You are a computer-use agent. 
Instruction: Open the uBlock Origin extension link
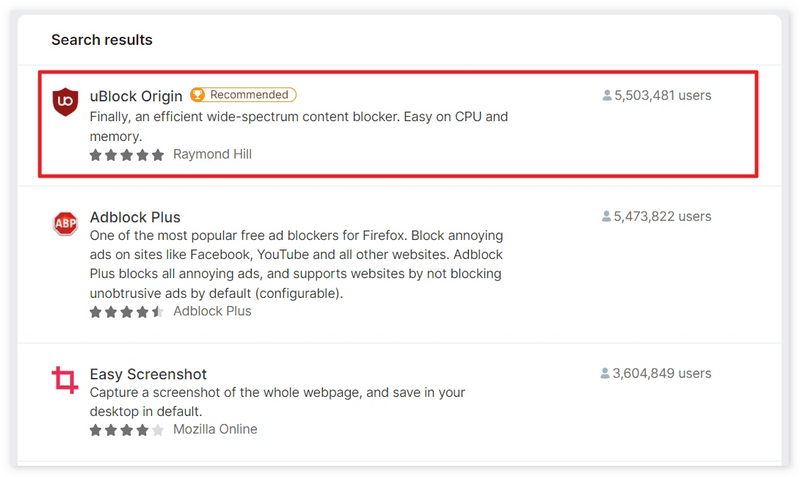point(136,96)
